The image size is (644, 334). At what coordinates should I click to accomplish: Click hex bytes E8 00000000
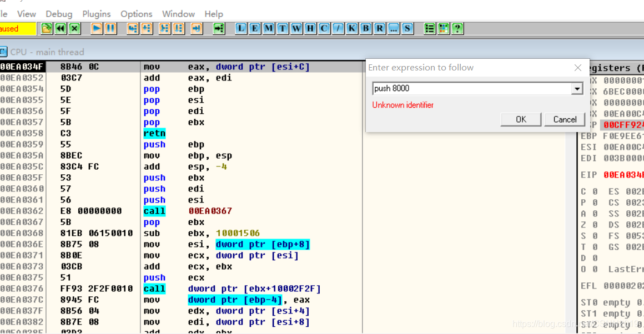[91, 211]
